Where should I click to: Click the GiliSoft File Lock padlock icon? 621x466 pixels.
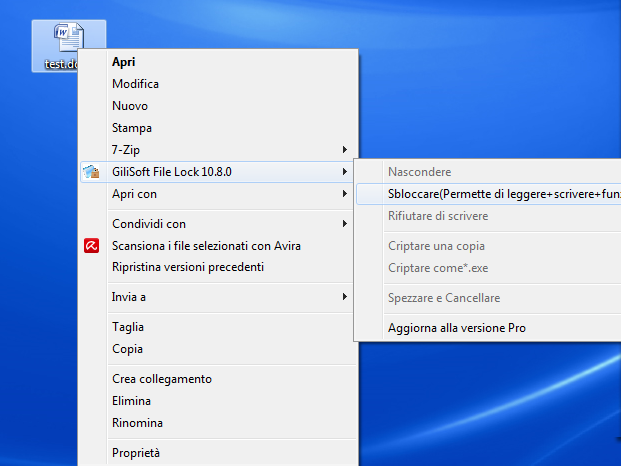(91, 172)
